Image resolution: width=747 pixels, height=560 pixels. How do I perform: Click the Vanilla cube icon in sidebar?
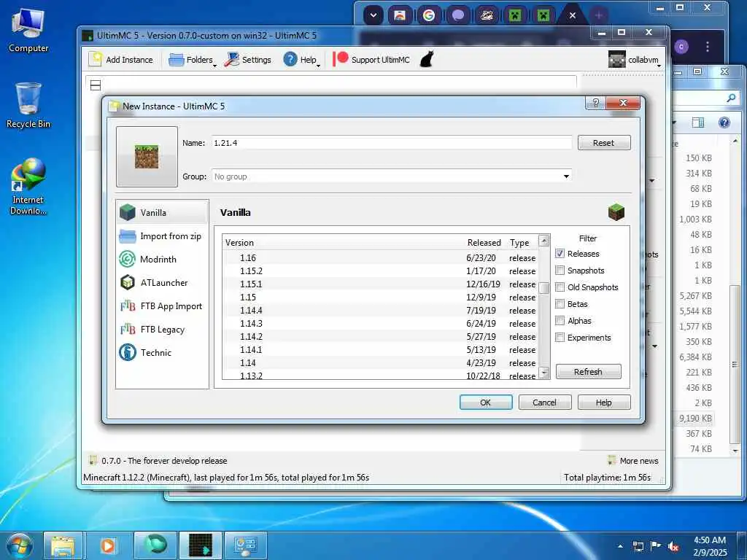[x=128, y=212]
